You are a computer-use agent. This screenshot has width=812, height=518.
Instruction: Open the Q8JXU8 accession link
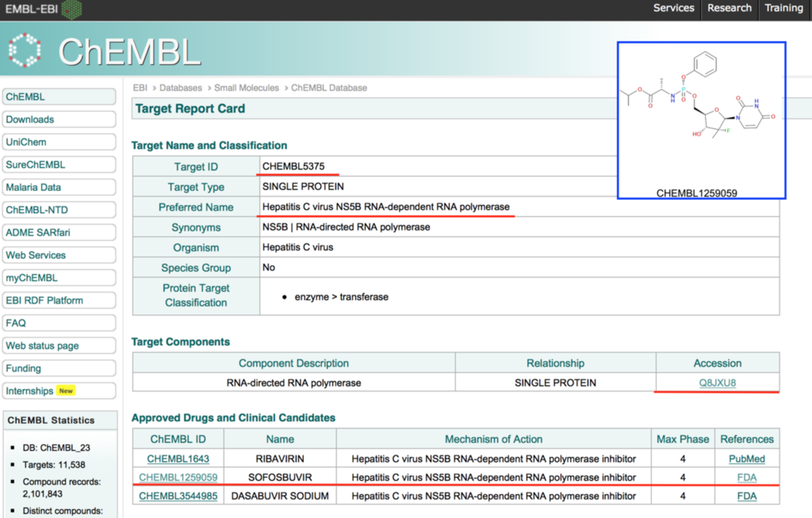tap(717, 383)
